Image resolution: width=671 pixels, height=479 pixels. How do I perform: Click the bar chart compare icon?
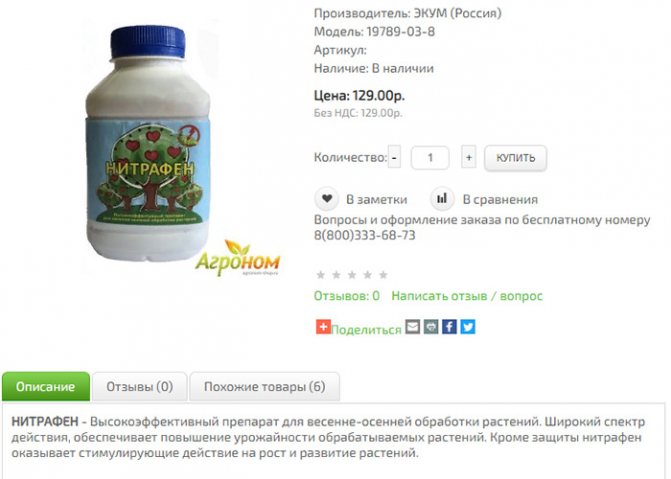click(x=442, y=199)
